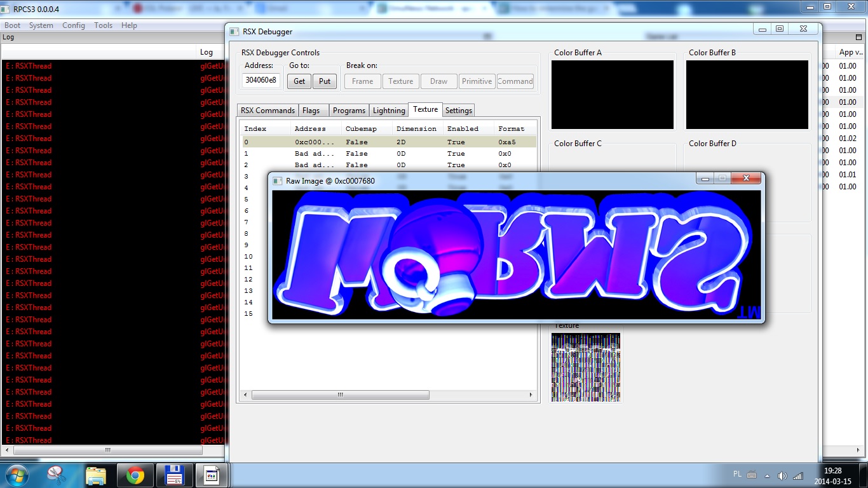Click the 0xa5 format cell
The width and height of the screenshot is (868, 488).
pos(507,142)
